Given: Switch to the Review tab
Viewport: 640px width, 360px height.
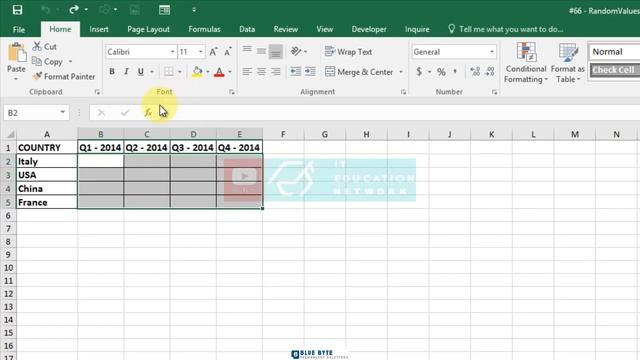Looking at the screenshot, I should (285, 29).
